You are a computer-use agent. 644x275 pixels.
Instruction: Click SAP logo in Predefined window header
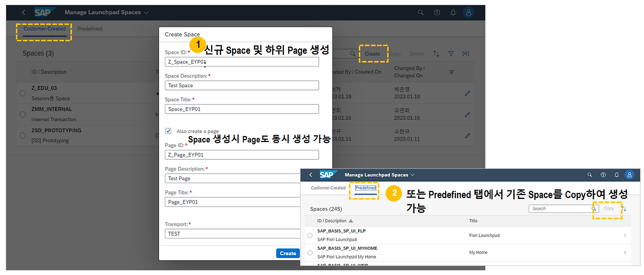click(328, 175)
